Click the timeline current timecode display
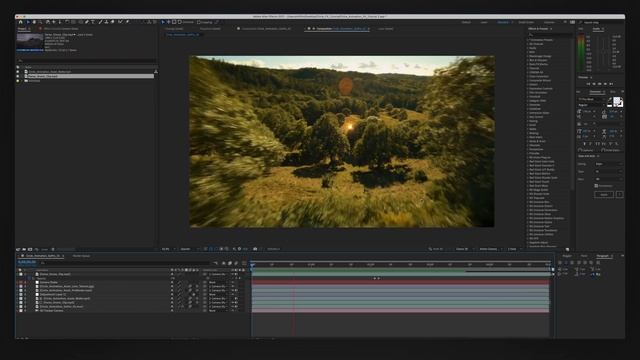640x360 pixels. (x=27, y=262)
